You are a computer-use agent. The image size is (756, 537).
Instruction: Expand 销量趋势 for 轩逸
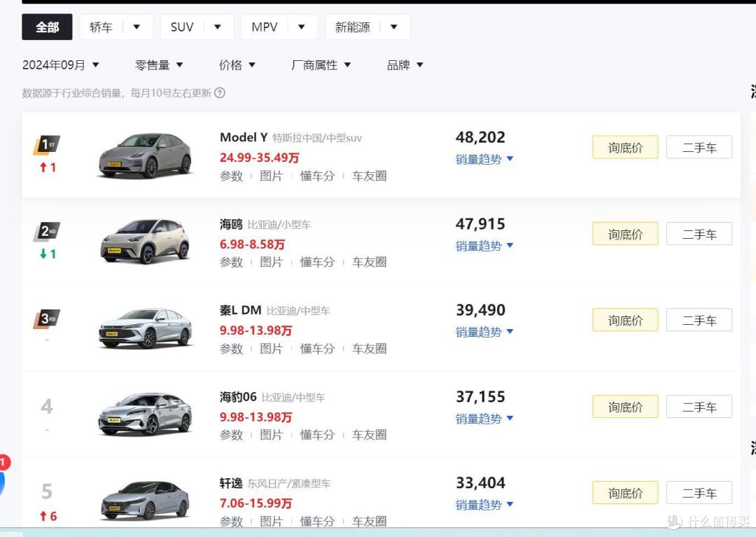pos(484,505)
